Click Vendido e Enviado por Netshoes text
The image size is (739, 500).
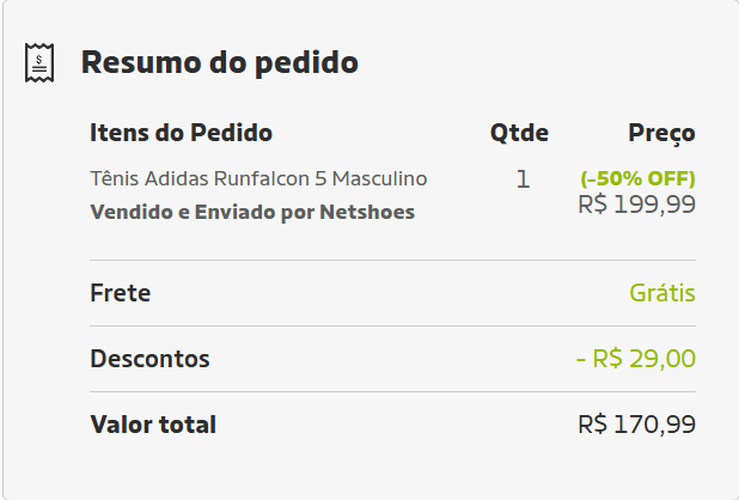point(253,212)
